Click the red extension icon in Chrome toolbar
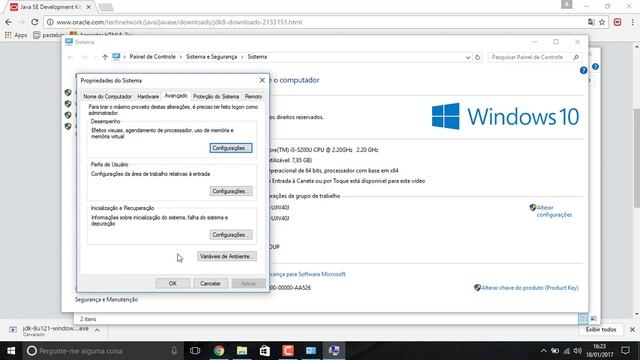The width and height of the screenshot is (640, 360). coord(617,22)
